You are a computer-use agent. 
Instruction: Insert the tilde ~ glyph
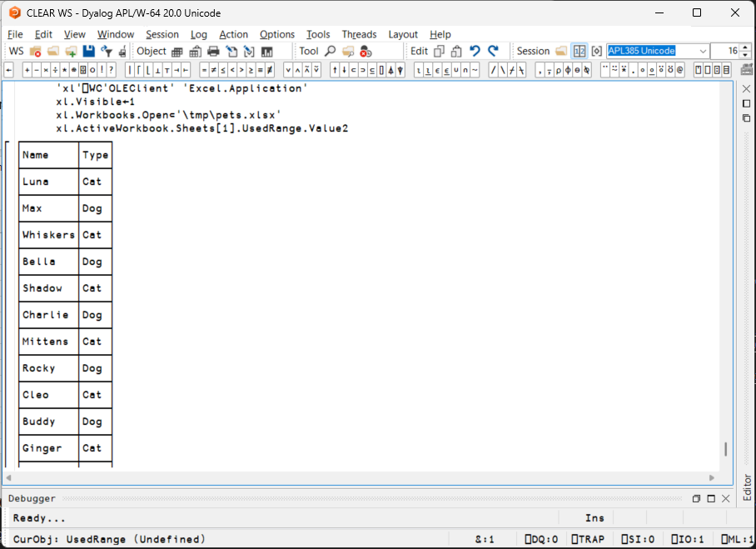(x=475, y=71)
